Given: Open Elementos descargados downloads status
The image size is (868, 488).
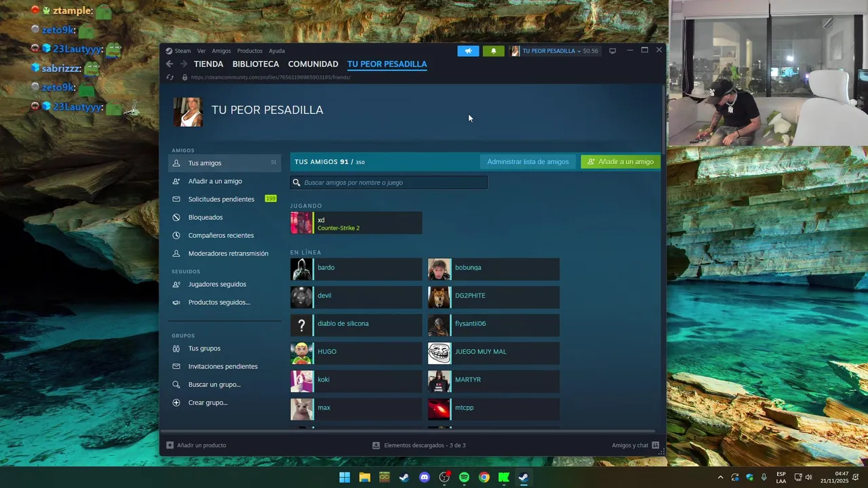Looking at the screenshot, I should point(419,445).
